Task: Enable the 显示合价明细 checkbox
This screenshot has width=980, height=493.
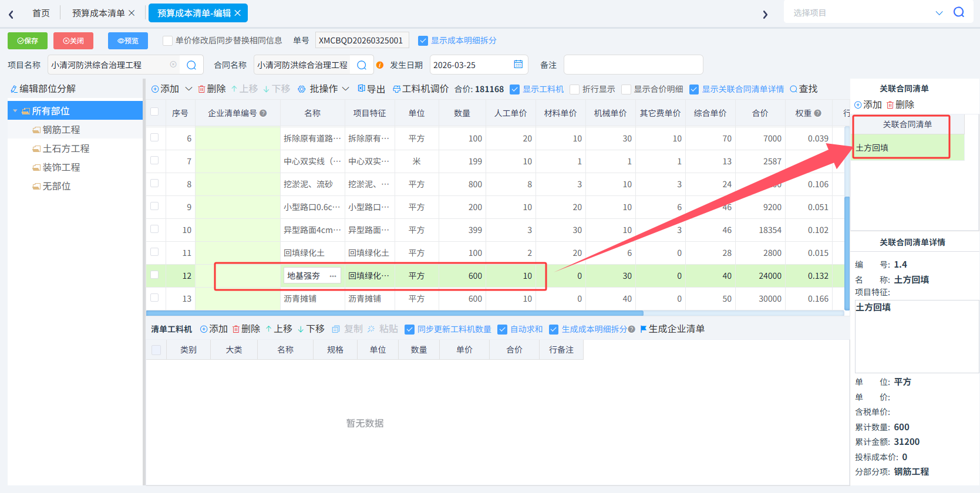Action: click(x=626, y=89)
